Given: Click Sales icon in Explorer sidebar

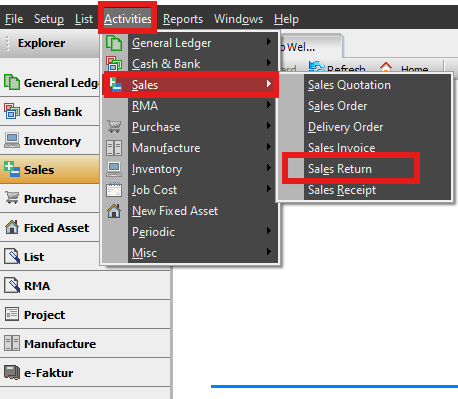Looking at the screenshot, I should tap(12, 169).
